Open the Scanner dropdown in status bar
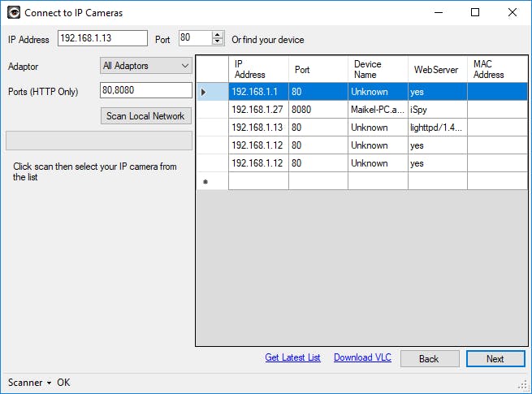This screenshot has width=532, height=394. (x=29, y=383)
